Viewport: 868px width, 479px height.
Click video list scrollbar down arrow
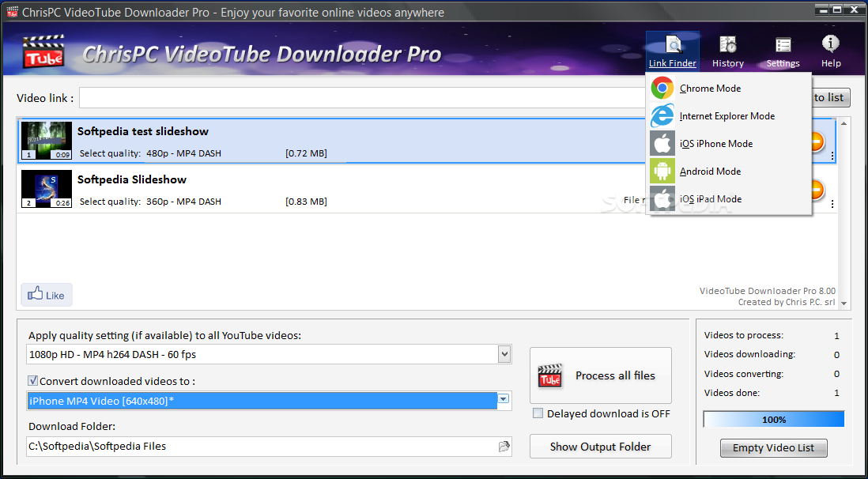pos(843,303)
